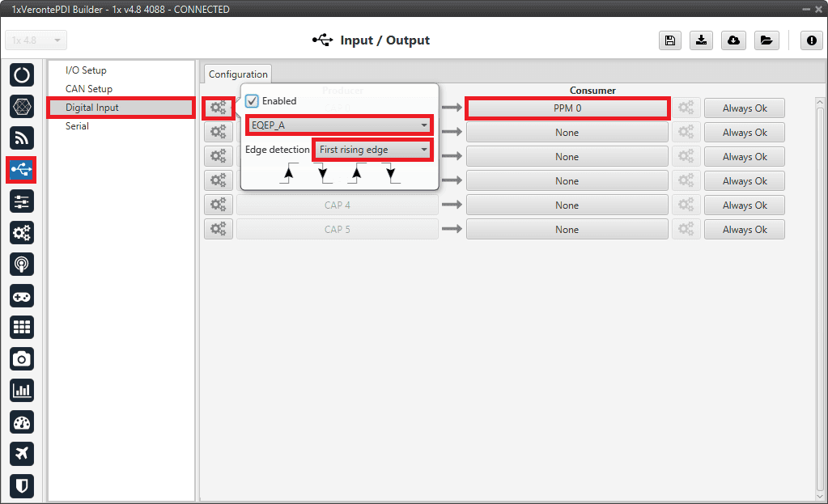The image size is (828, 504).
Task: Click the airplane icon in sidebar
Action: tap(22, 453)
